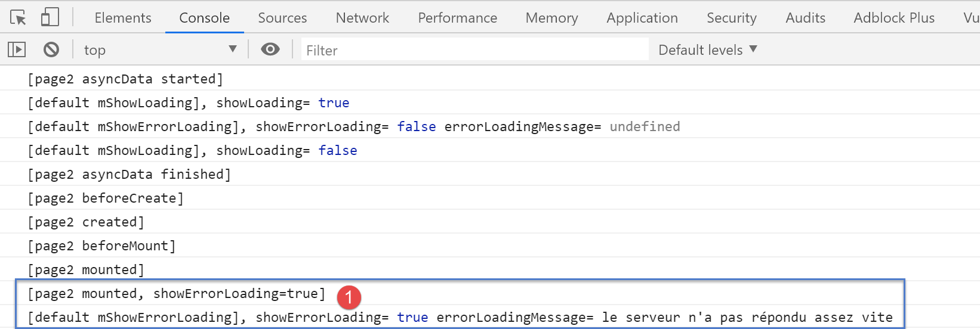
Task: Click the 'page2 beforeMount' log entry
Action: (x=101, y=246)
